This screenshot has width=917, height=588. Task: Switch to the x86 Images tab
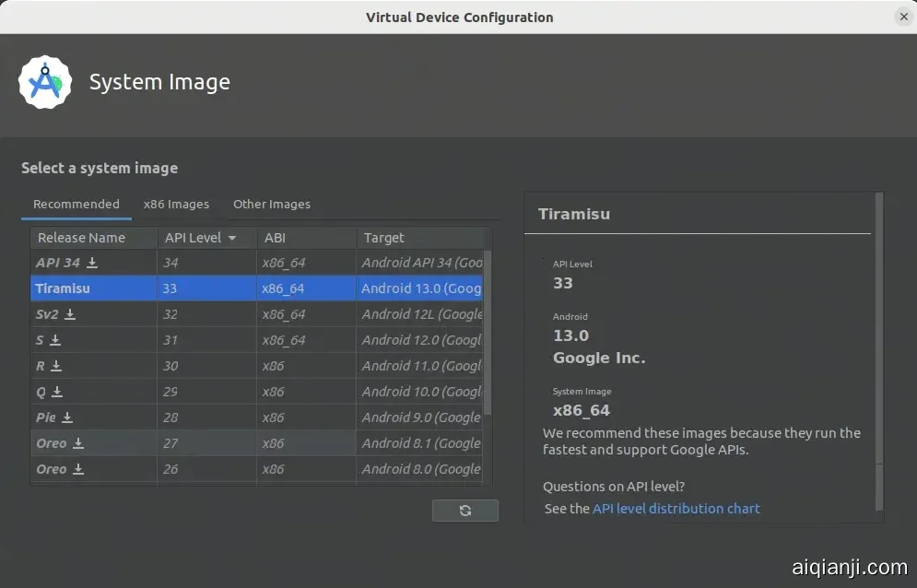pos(176,205)
